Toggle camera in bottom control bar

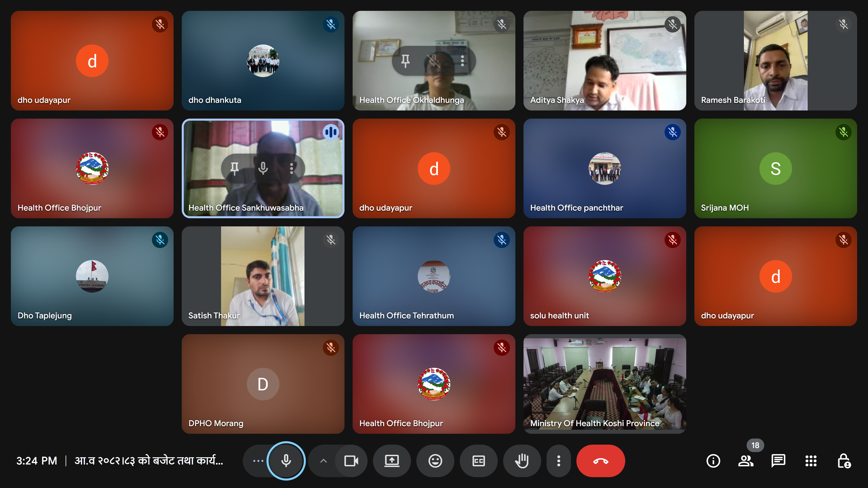[351, 461]
